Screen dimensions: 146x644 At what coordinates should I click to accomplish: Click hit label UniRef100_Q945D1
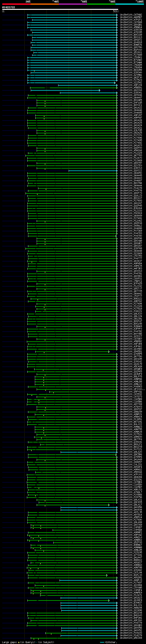(x=131, y=352)
